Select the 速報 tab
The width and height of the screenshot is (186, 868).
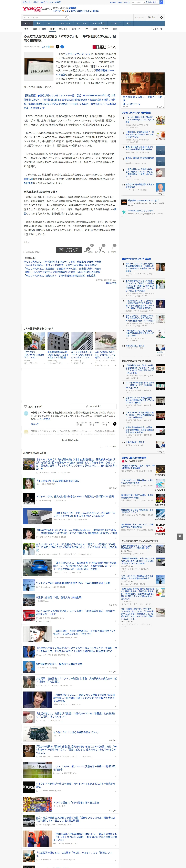click(x=38, y=24)
